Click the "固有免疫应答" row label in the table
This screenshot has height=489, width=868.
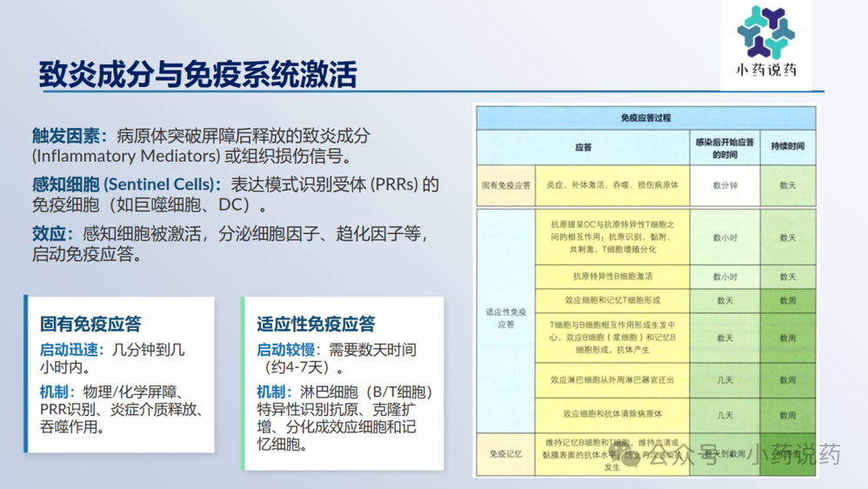coord(505,185)
